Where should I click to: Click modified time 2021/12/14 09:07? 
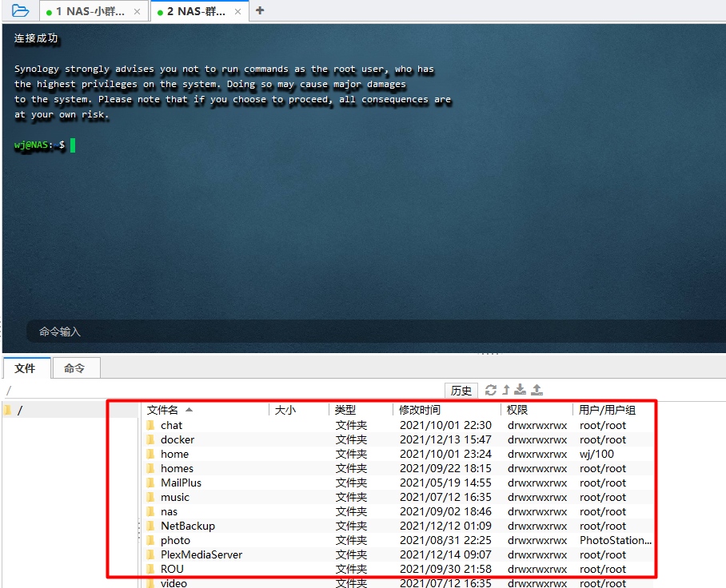click(445, 554)
